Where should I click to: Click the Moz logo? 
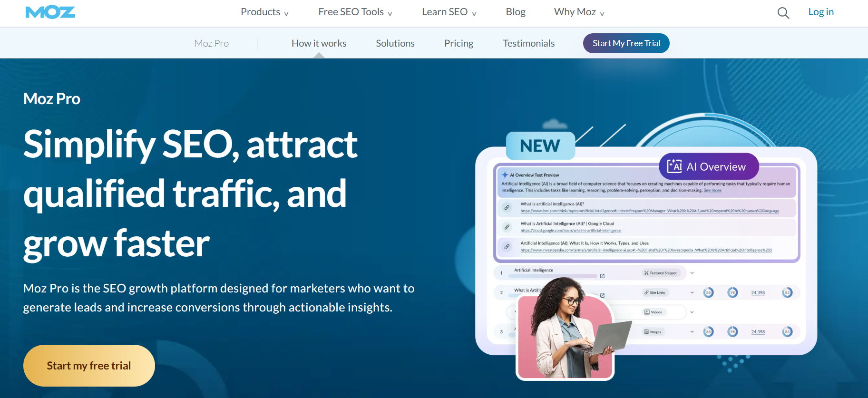click(x=50, y=12)
